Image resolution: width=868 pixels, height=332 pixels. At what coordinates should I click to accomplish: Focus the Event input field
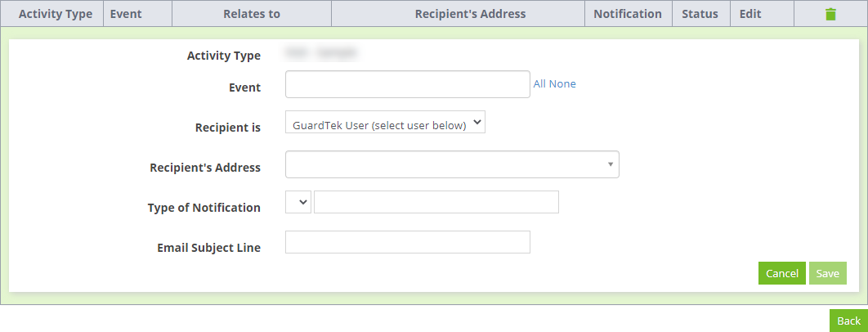408,84
